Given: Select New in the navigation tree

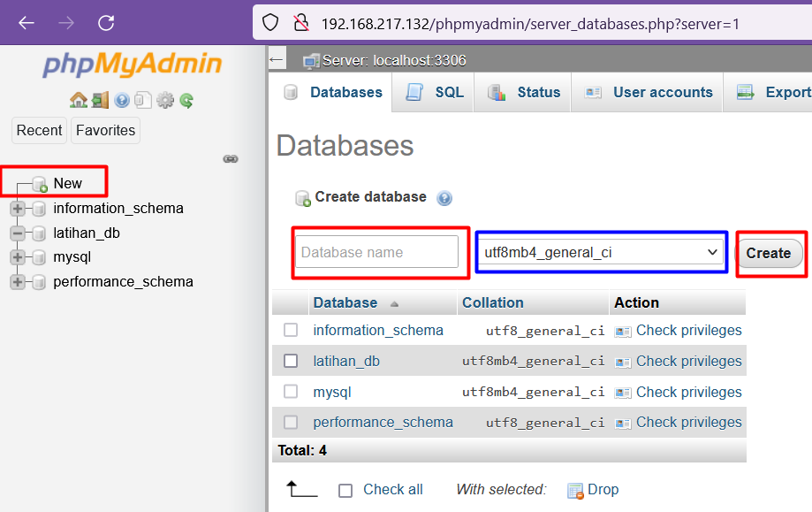Looking at the screenshot, I should (x=68, y=183).
